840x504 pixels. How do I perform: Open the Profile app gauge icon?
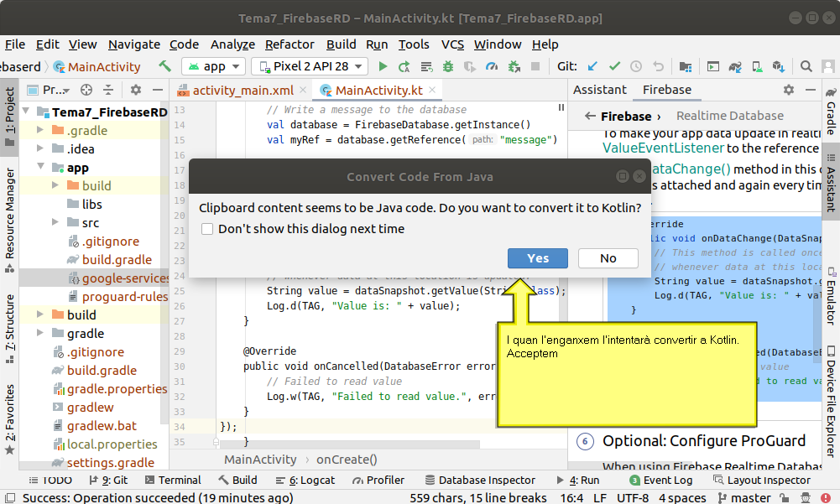coord(491,66)
